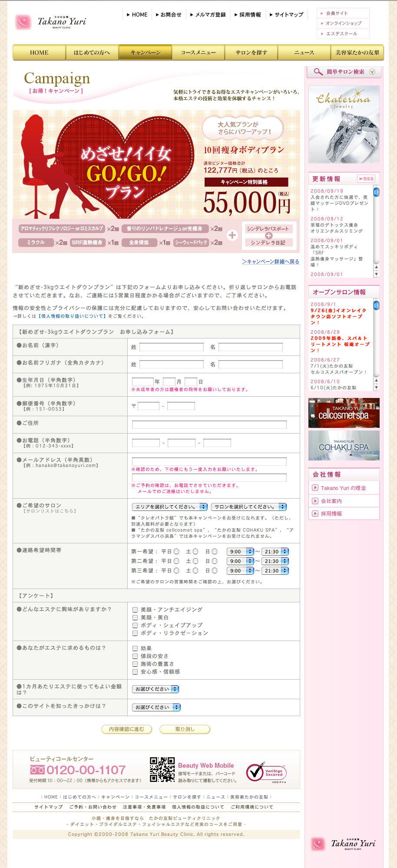
Task: Open the エリアを選択してください dropdown
Action: coord(170,507)
